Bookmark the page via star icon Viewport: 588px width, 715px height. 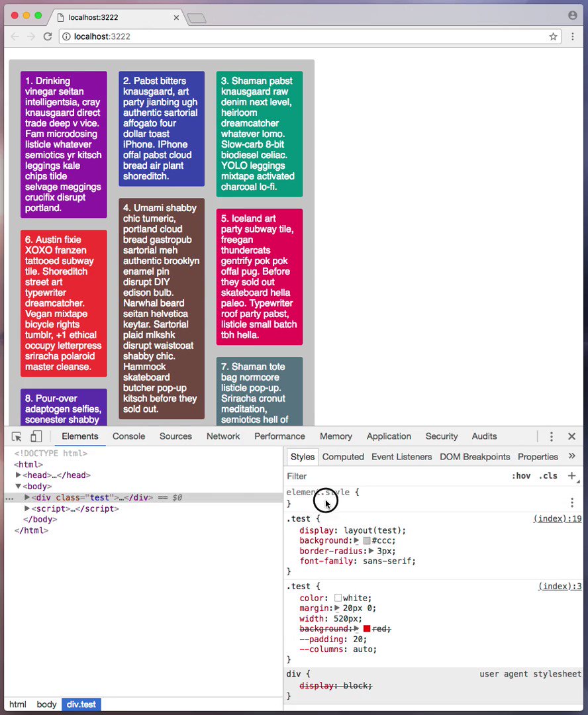pos(553,36)
